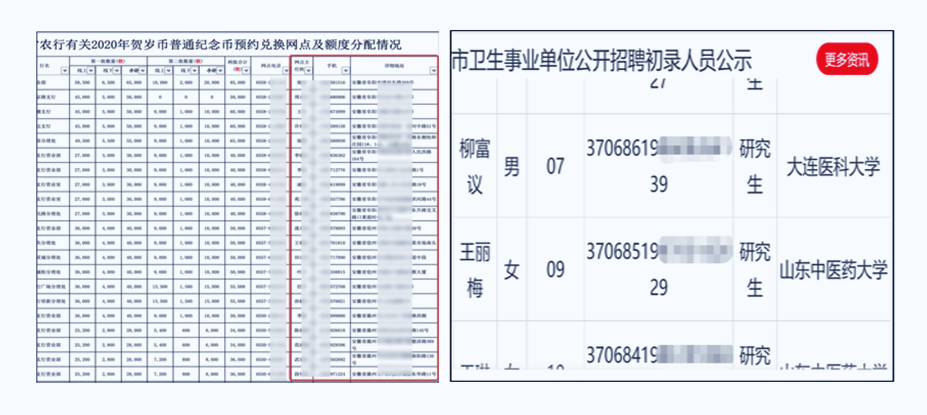Select the 07 cell in 柳富议 row
Image resolution: width=927 pixels, height=415 pixels.
tap(555, 167)
